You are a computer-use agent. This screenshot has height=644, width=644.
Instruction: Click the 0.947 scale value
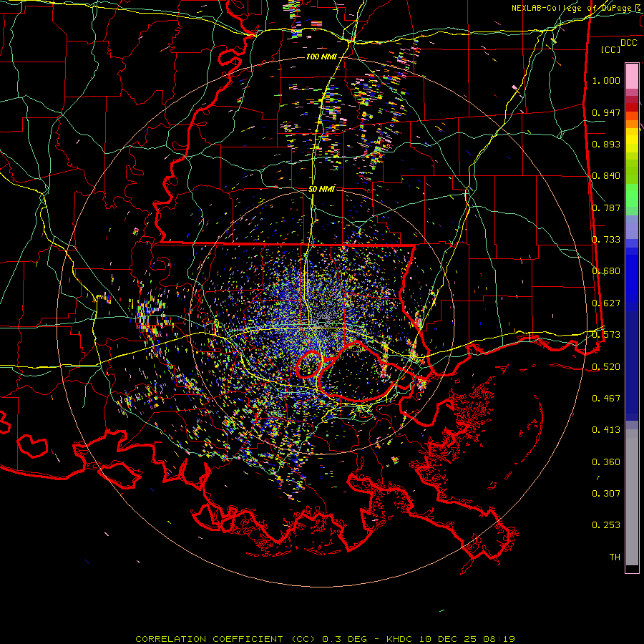click(606, 112)
